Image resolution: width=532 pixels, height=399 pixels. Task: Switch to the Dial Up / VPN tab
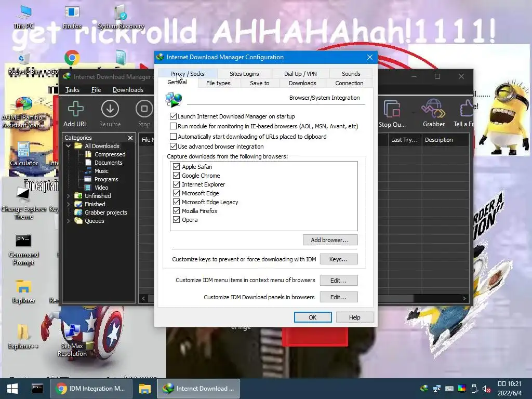[x=300, y=74]
